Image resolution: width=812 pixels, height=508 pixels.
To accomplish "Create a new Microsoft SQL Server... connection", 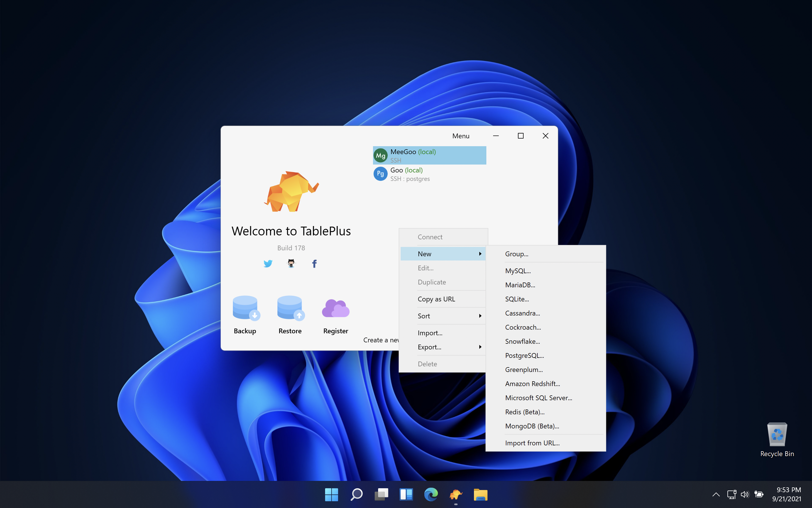I will pyautogui.click(x=546, y=397).
